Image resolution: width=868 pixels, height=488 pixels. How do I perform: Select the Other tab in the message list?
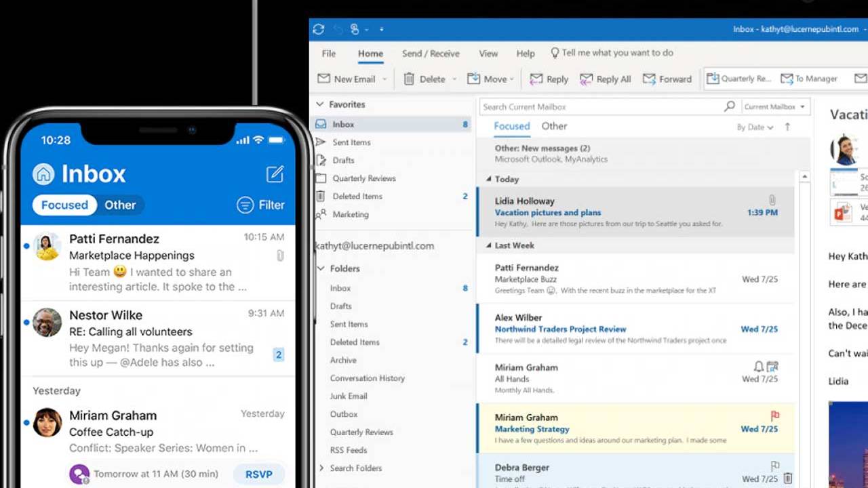554,126
